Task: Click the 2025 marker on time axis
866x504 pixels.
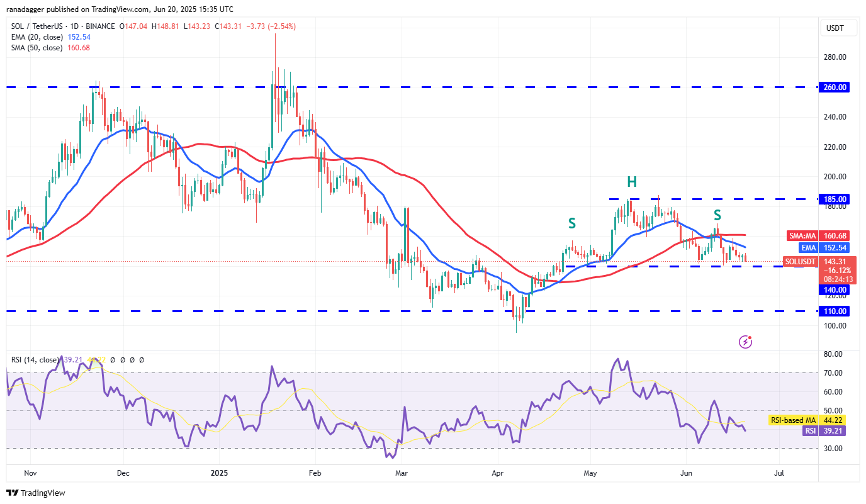Action: (x=220, y=471)
